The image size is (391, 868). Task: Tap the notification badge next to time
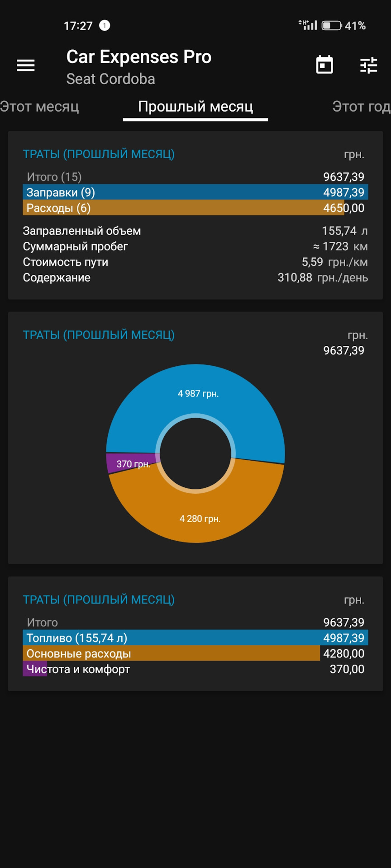[x=105, y=25]
